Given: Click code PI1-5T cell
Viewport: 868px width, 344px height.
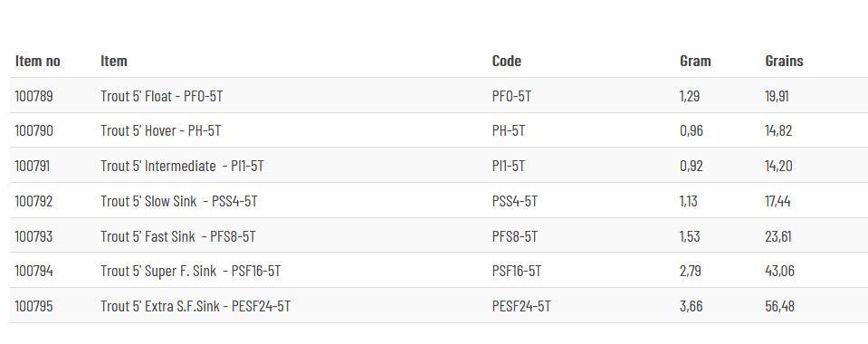Looking at the screenshot, I should [508, 166].
